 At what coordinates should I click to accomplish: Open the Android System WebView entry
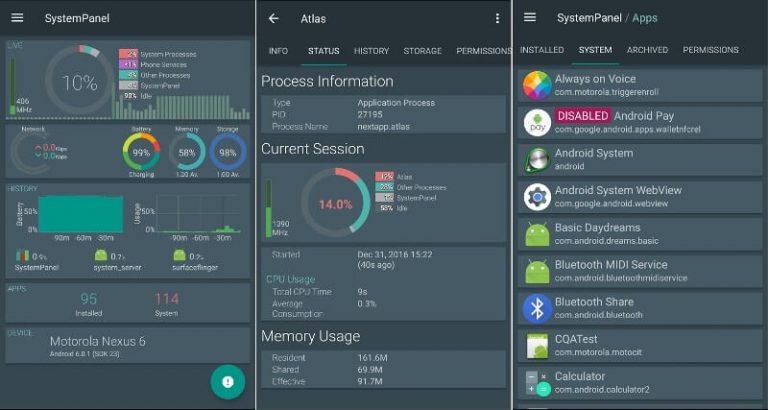[x=640, y=197]
